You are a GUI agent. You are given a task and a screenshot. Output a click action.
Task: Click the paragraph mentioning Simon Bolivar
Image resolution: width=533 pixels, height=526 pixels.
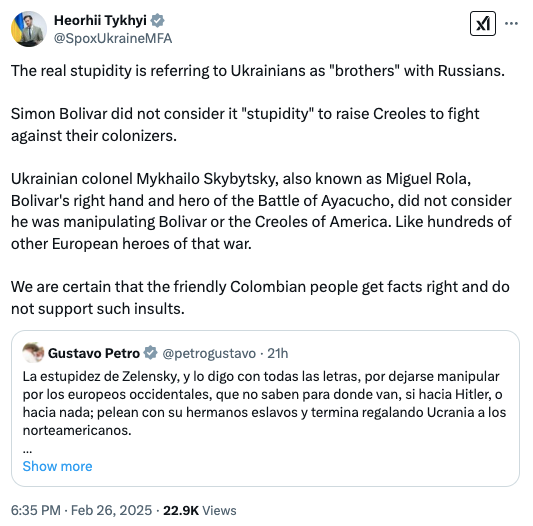[x=245, y=124]
